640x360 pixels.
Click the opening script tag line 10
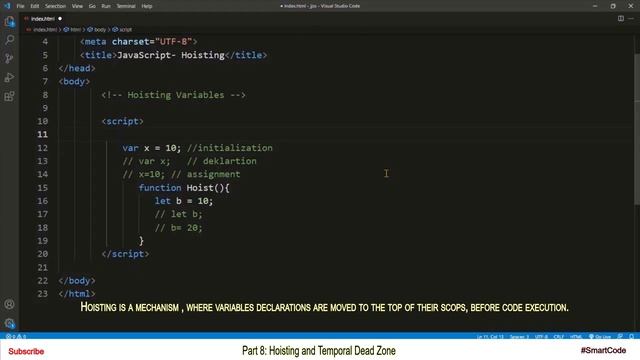[x=122, y=121]
